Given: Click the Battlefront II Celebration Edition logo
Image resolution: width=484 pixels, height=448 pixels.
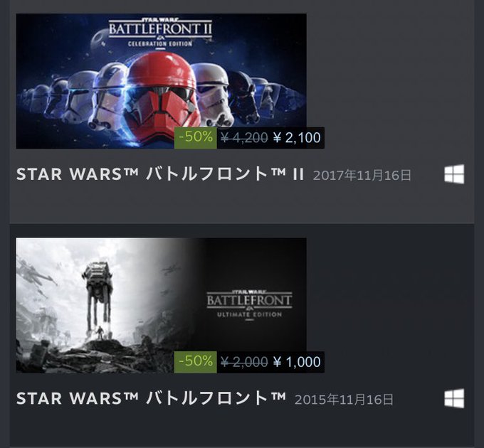Looking at the screenshot, I should click(161, 33).
